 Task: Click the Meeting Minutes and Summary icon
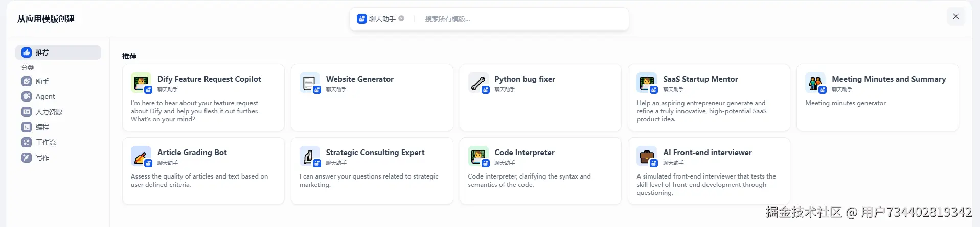pos(815,83)
